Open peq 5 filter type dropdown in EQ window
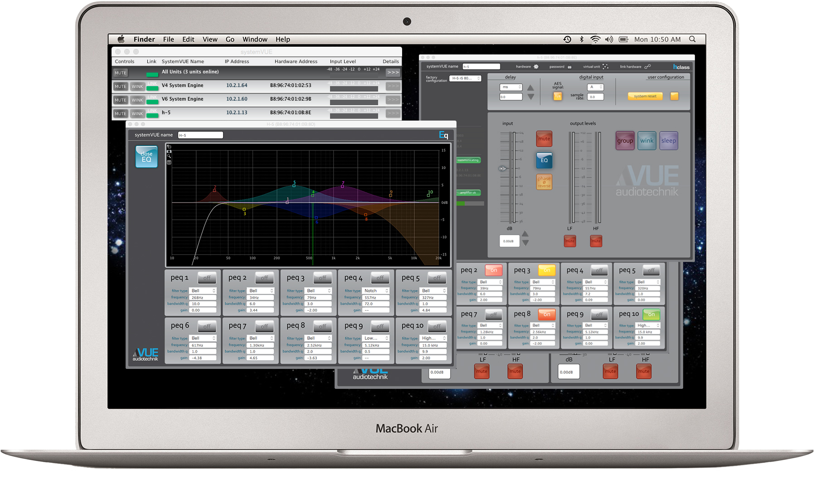This screenshot has height=504, width=816. click(x=433, y=291)
